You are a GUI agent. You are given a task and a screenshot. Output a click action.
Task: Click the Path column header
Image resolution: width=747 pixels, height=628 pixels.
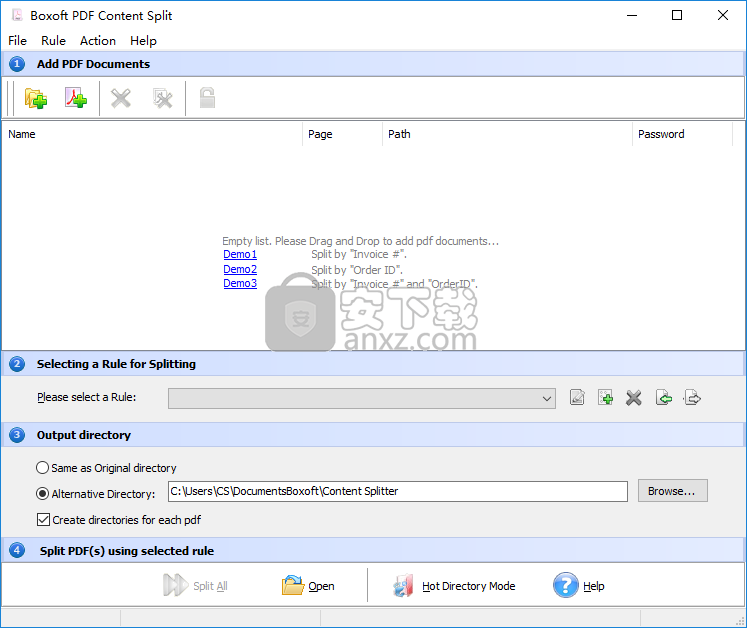point(507,134)
